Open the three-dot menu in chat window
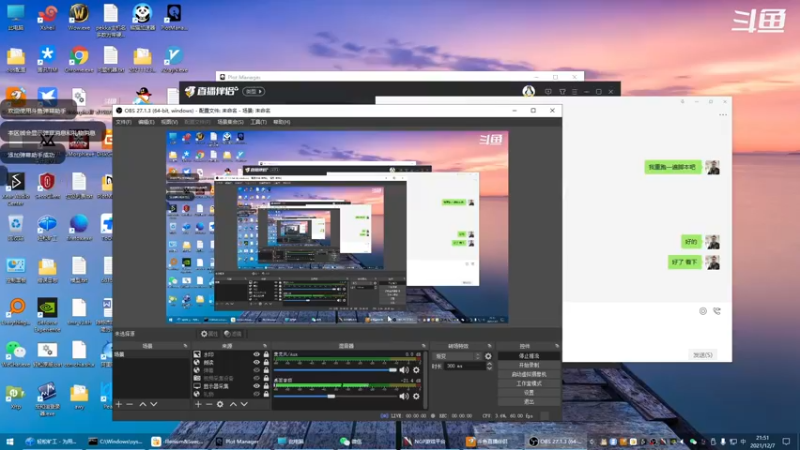This screenshot has width=800, height=450. click(x=722, y=115)
